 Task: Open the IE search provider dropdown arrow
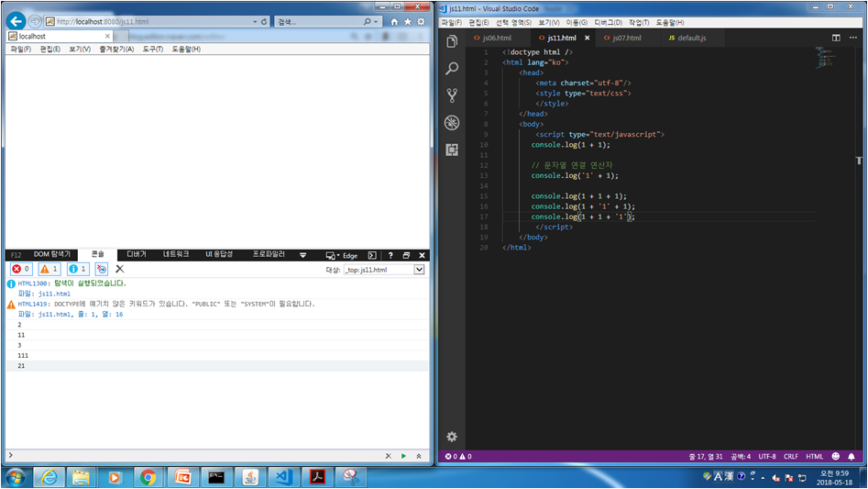click(x=377, y=22)
